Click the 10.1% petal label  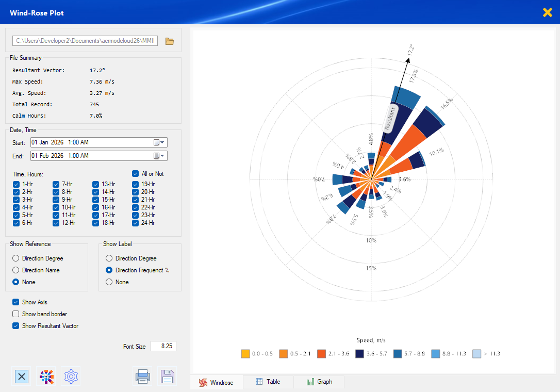[x=436, y=152]
